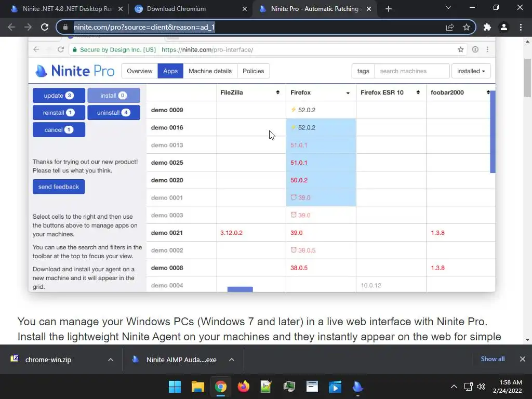Click the demo 0013 machine row label
This screenshot has width=532, height=399.
tap(167, 145)
